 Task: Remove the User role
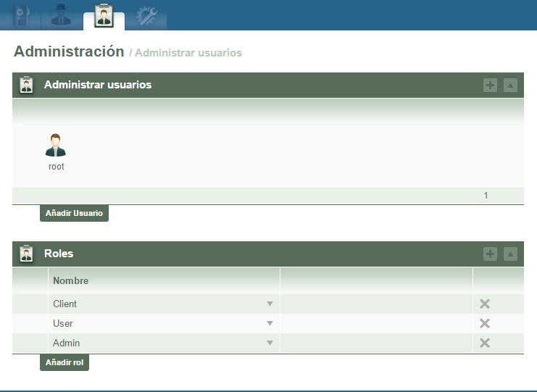tap(485, 324)
